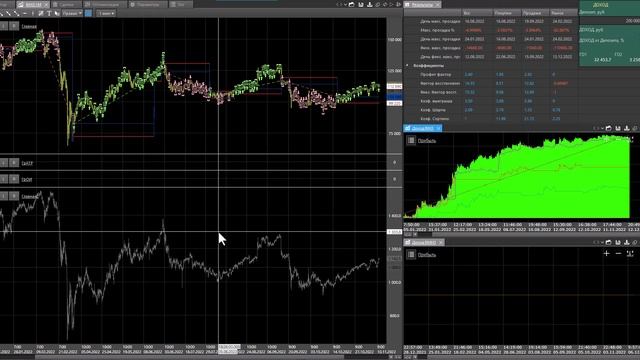Save icon in upper profit chart header

(x=618, y=128)
